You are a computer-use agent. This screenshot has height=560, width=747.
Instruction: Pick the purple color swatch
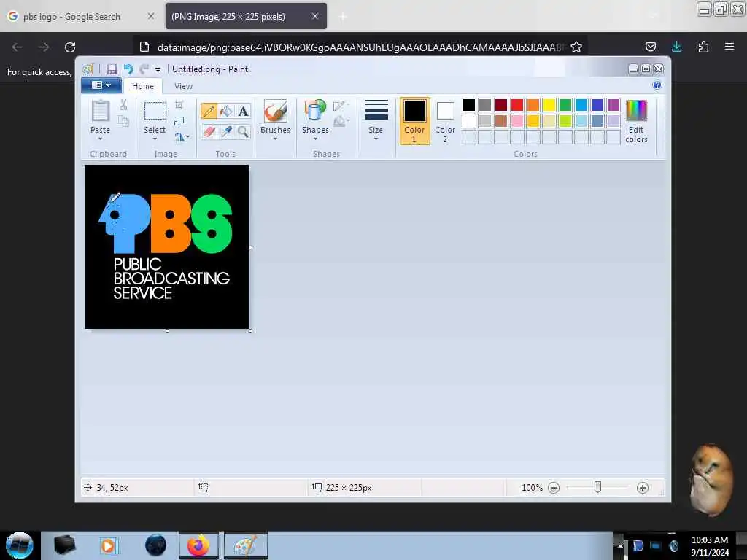click(x=614, y=105)
